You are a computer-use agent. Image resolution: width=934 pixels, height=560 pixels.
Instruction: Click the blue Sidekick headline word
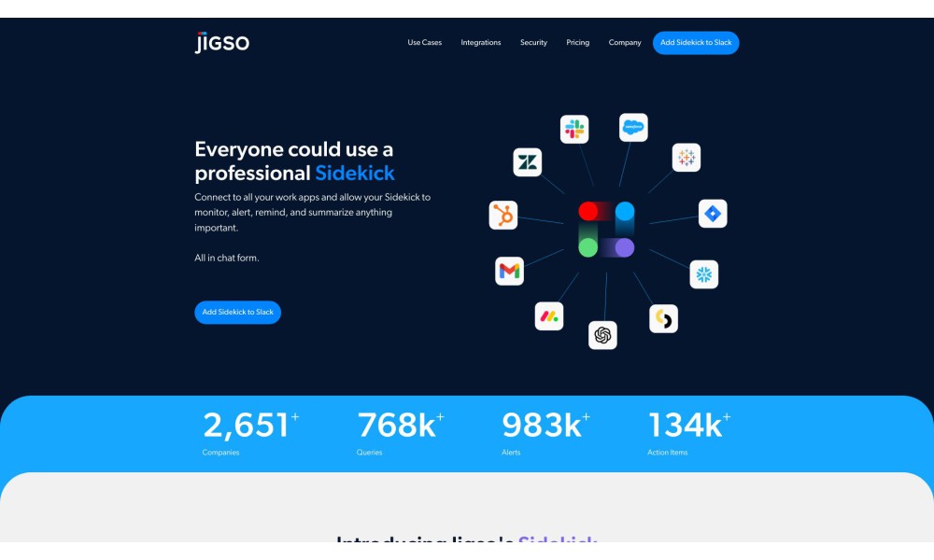coord(355,174)
